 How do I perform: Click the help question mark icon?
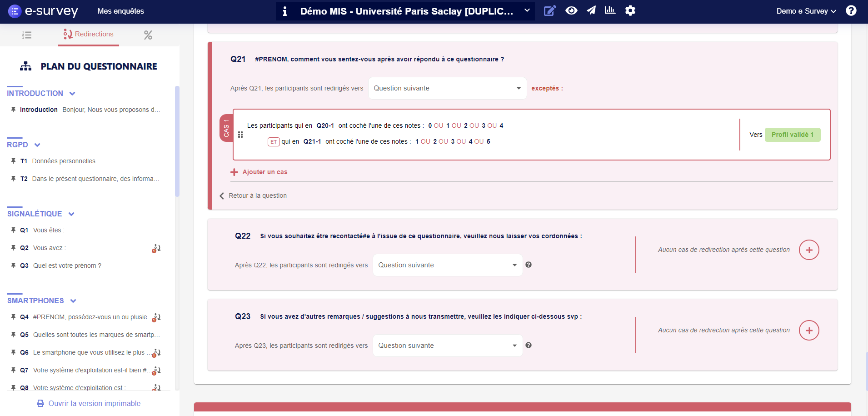pyautogui.click(x=852, y=10)
